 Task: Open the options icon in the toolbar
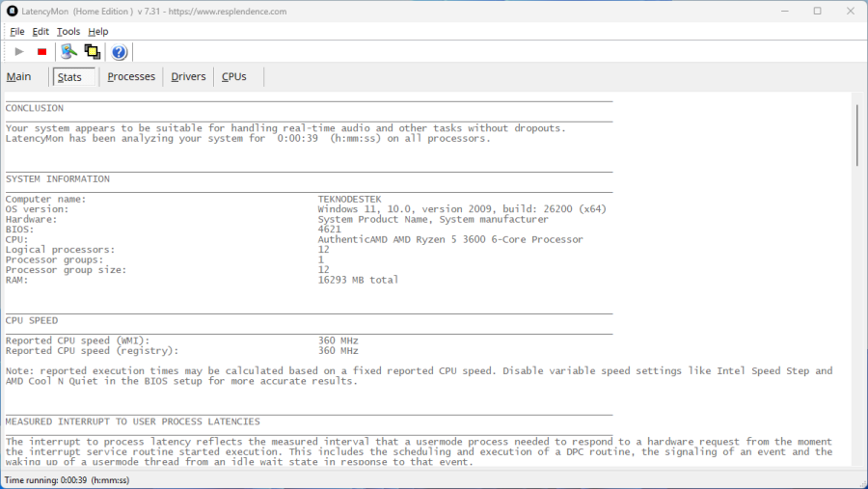[x=68, y=52]
